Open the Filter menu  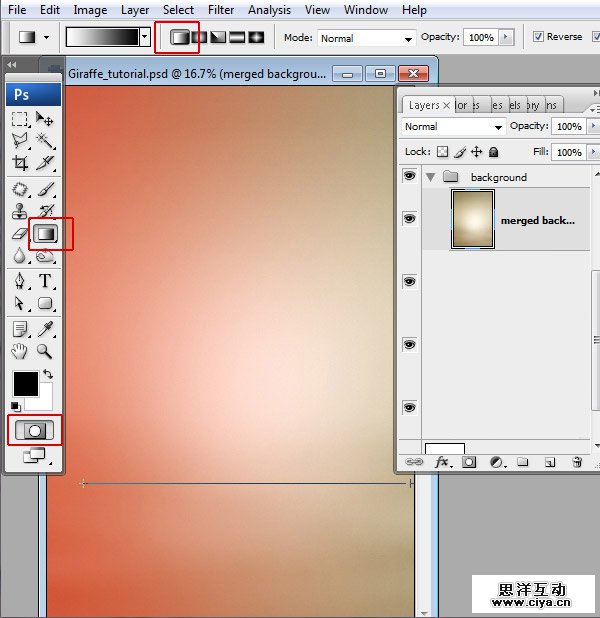pyautogui.click(x=221, y=10)
